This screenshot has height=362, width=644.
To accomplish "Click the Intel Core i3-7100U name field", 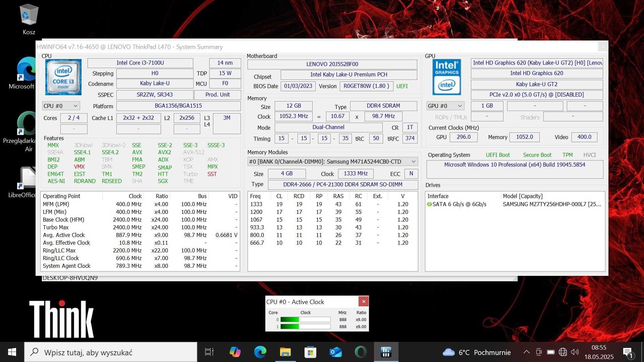I will [x=140, y=63].
